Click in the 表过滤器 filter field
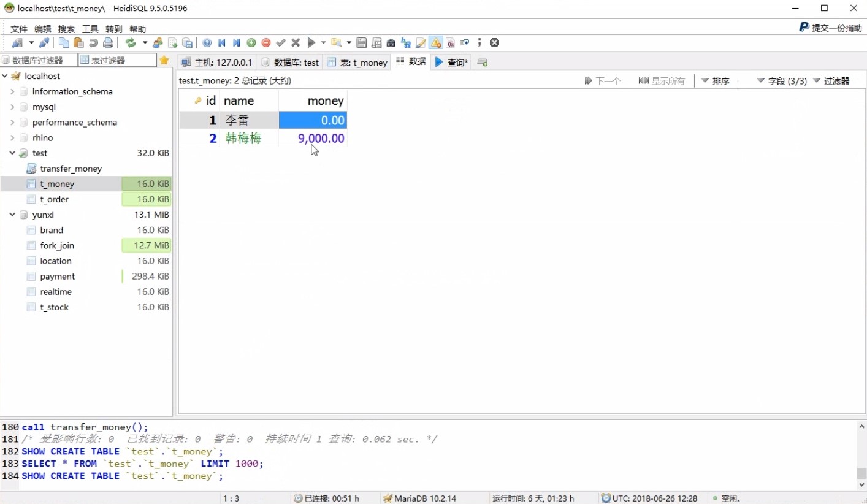This screenshot has height=504, width=867. coord(118,60)
